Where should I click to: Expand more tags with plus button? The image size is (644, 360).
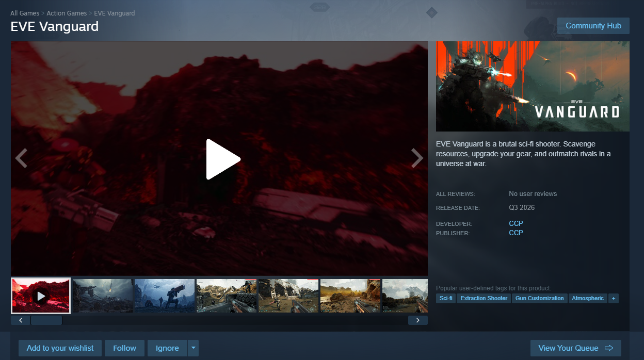point(614,298)
